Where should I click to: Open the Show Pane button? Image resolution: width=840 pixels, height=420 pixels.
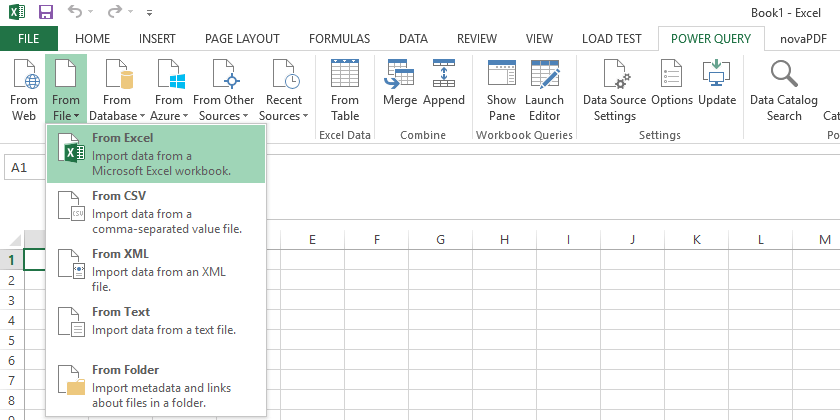501,89
